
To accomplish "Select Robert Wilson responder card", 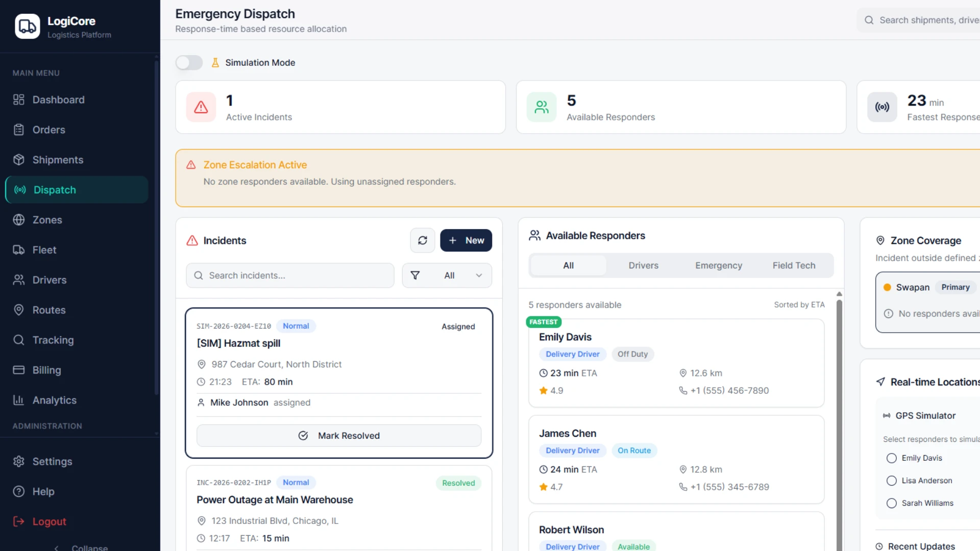I will point(676,532).
